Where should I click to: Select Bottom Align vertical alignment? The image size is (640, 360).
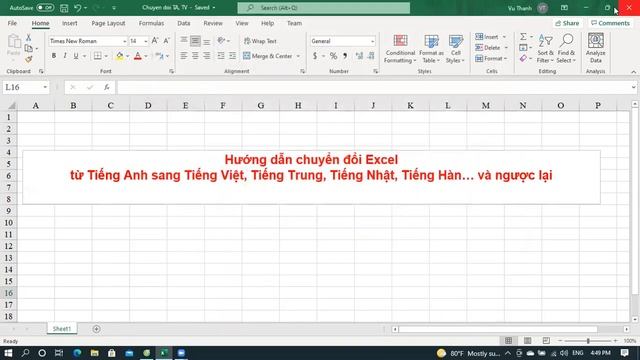click(x=207, y=41)
